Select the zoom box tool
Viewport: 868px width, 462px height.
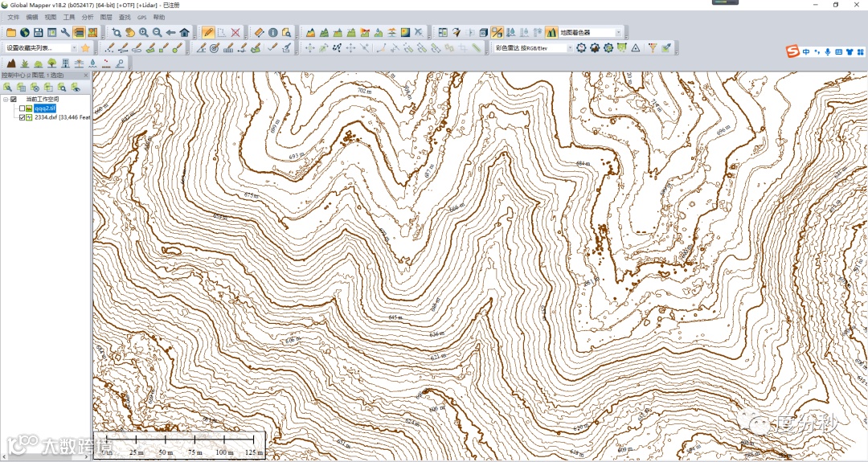[117, 33]
